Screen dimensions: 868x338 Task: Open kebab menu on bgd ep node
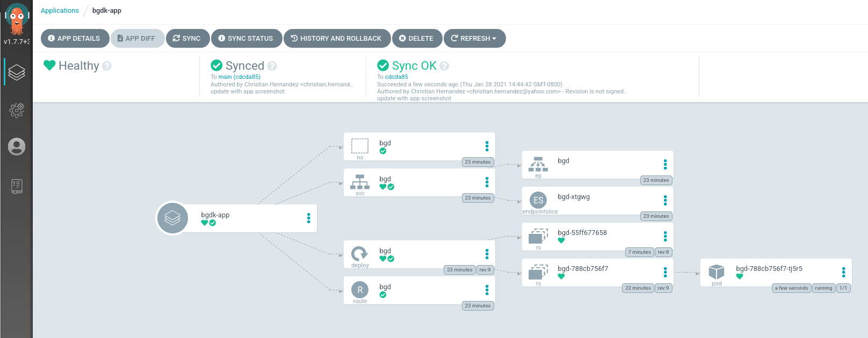666,164
